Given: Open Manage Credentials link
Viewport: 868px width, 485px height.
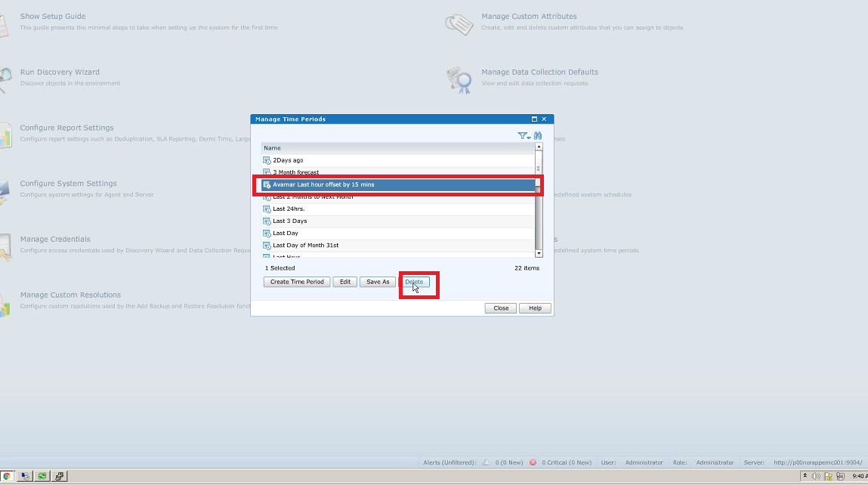Looking at the screenshot, I should coord(55,239).
